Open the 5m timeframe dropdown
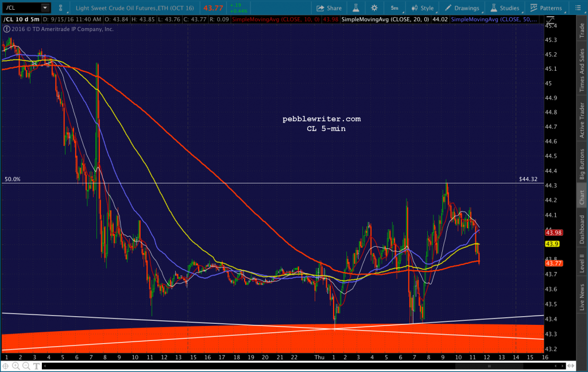This screenshot has width=588, height=372. 394,8
